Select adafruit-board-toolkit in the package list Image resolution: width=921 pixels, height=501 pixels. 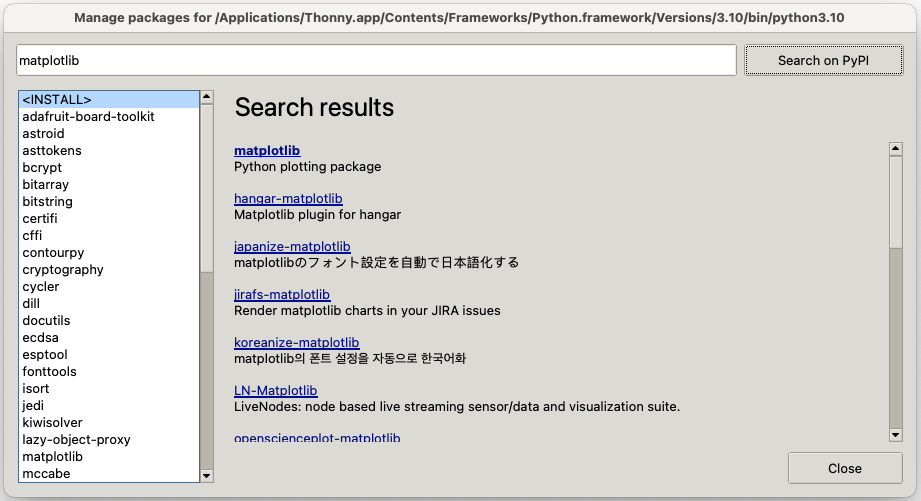click(x=109, y=116)
